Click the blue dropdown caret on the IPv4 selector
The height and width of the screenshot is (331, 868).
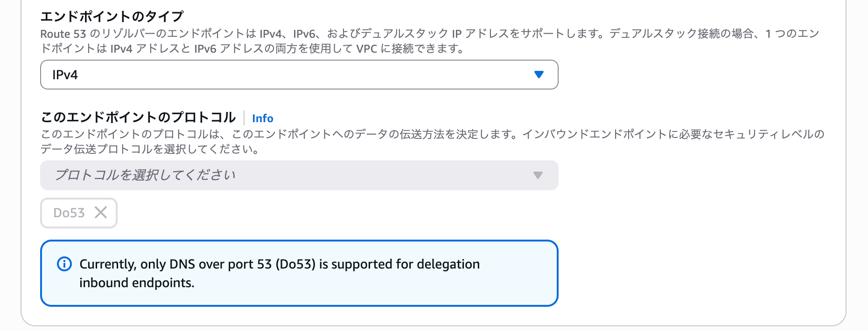(538, 74)
